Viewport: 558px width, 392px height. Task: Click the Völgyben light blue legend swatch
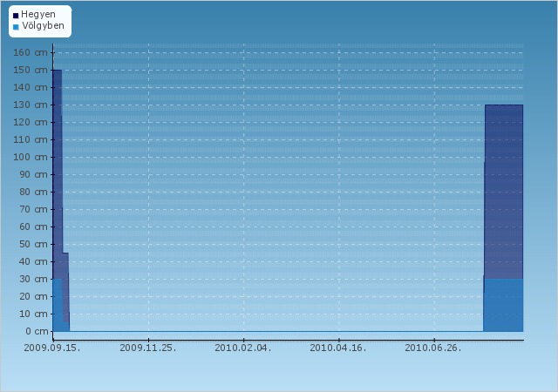tap(16, 27)
